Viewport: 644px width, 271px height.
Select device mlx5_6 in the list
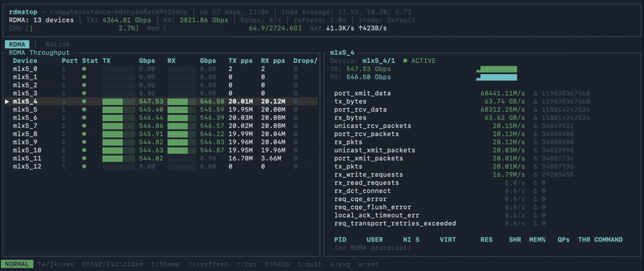coord(25,118)
